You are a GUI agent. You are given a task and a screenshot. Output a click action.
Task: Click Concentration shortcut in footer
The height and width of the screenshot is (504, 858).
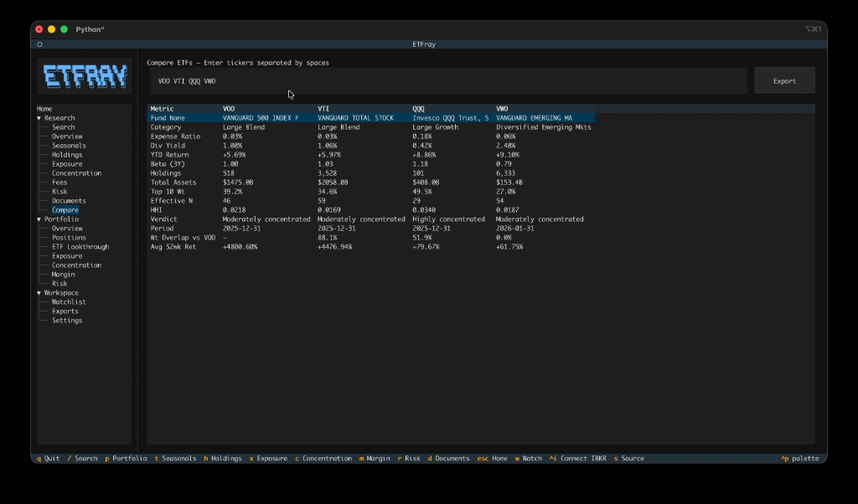tap(323, 459)
